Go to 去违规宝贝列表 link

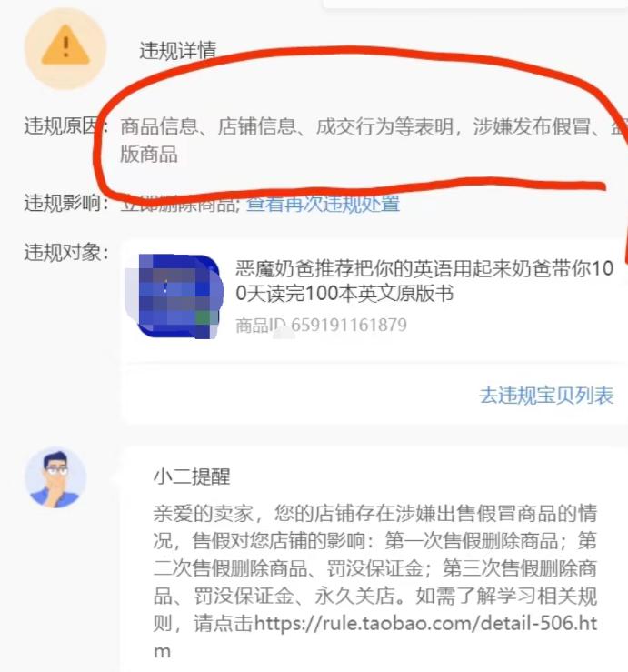click(546, 396)
